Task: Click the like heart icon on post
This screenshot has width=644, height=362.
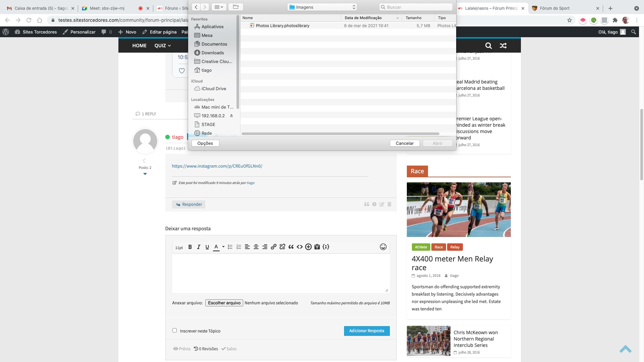Action: point(181,71)
